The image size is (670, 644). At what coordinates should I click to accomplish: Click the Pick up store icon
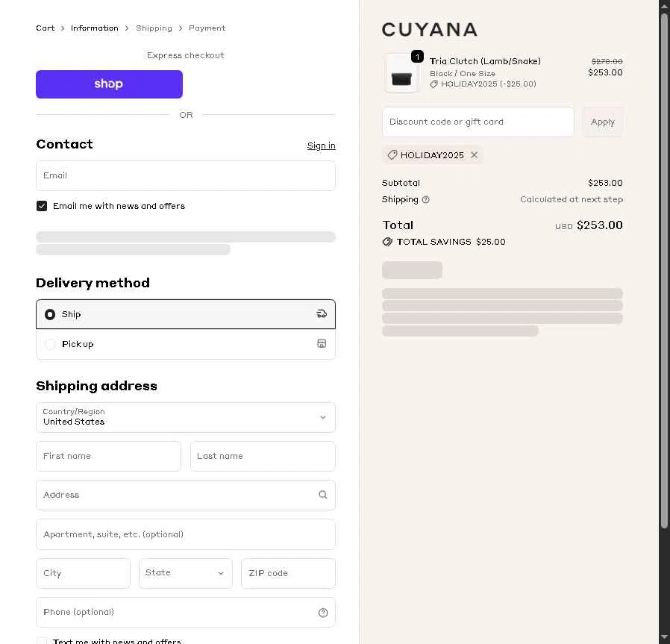(322, 344)
